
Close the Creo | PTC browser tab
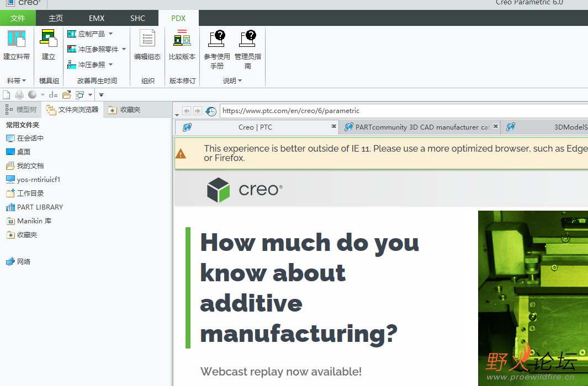click(333, 126)
